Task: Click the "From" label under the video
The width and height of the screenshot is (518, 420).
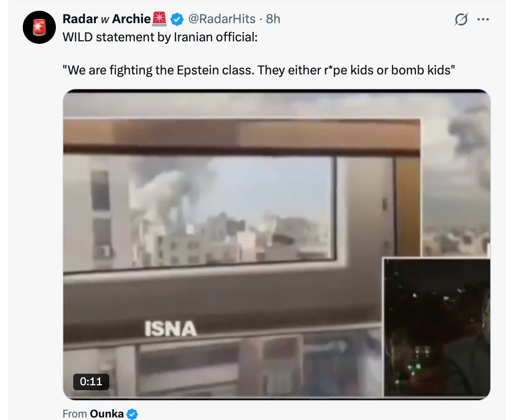Action: tap(75, 414)
